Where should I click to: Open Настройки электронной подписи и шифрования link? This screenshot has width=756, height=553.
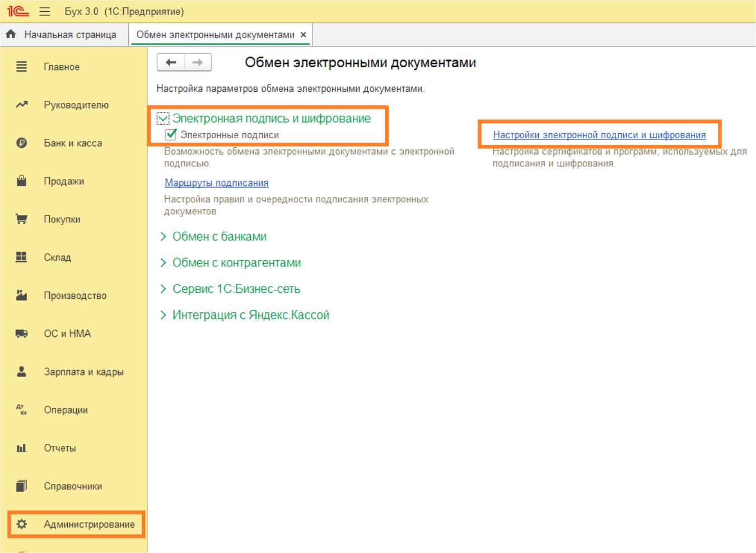pyautogui.click(x=599, y=135)
